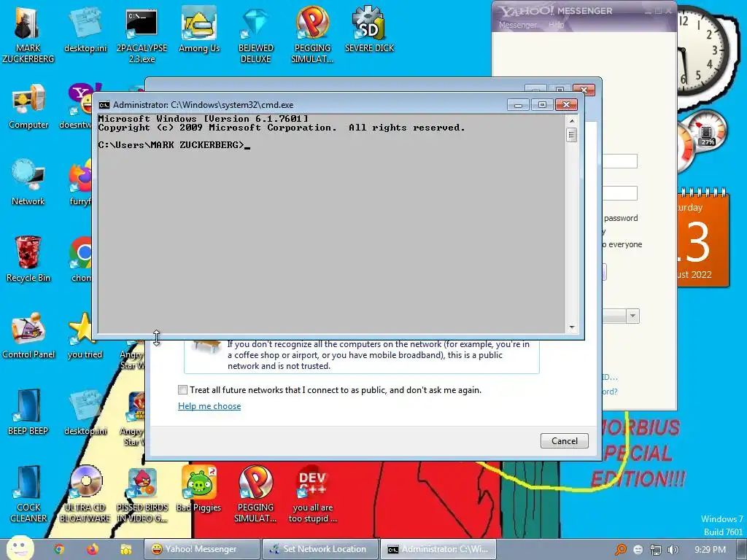
Task: Launch the Among Us desktop shortcut
Action: coord(199,29)
